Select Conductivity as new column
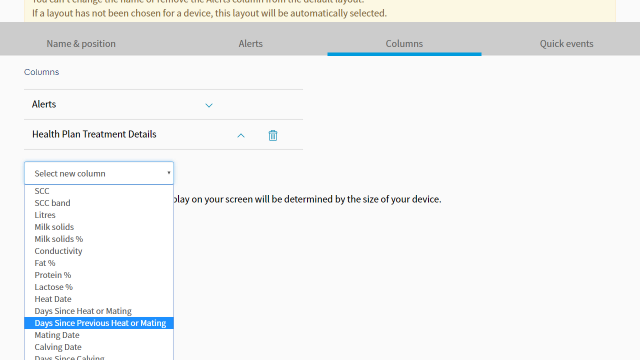This screenshot has width=640, height=360. click(99, 251)
